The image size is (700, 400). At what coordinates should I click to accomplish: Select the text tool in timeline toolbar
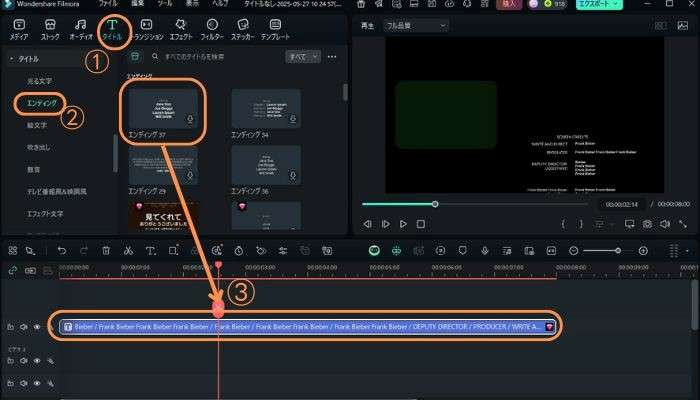(x=150, y=250)
